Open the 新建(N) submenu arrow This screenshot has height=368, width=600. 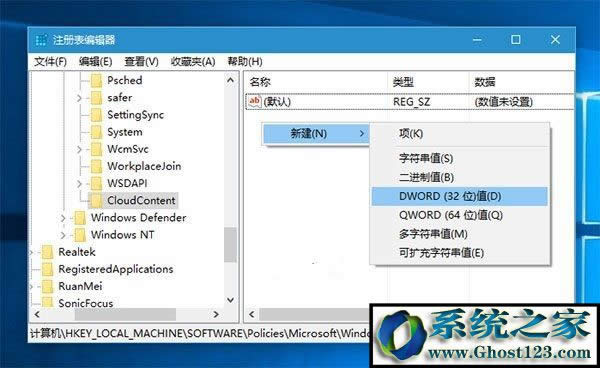coord(362,134)
